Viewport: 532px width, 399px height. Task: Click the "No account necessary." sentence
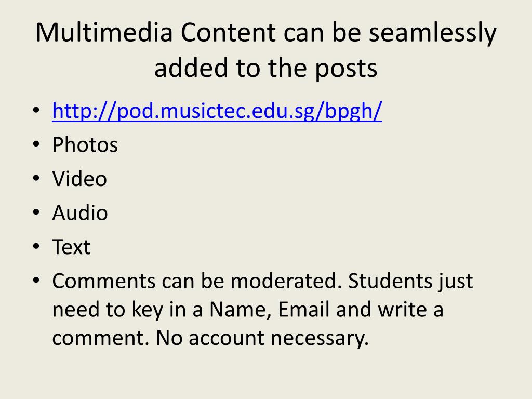[262, 338]
